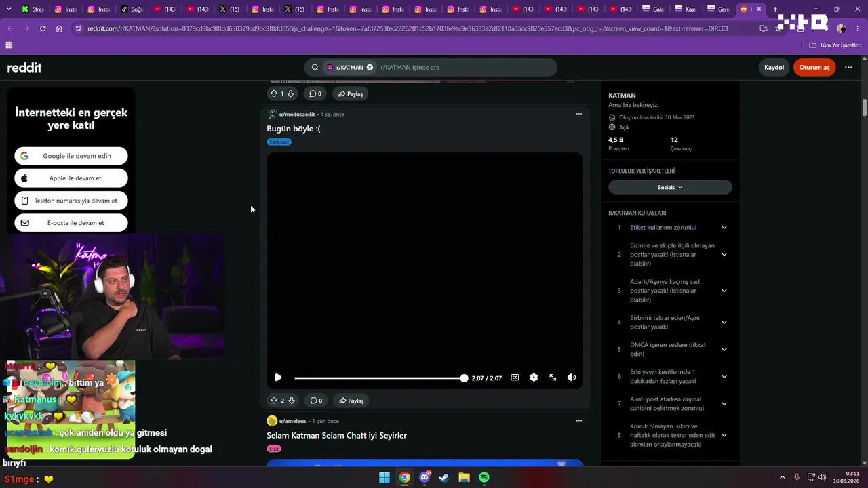Downvote the post showing 1 vote
This screenshot has height=488, width=868.
pyautogui.click(x=291, y=94)
